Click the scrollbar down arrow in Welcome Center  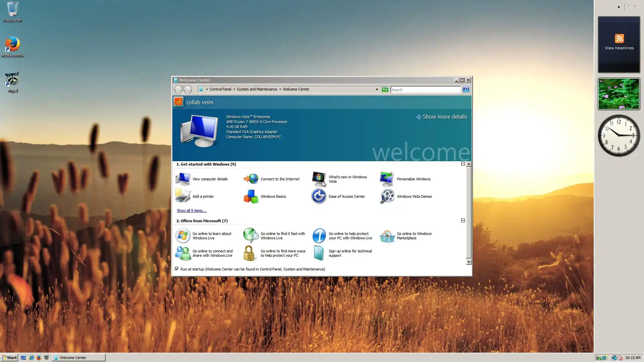(469, 262)
